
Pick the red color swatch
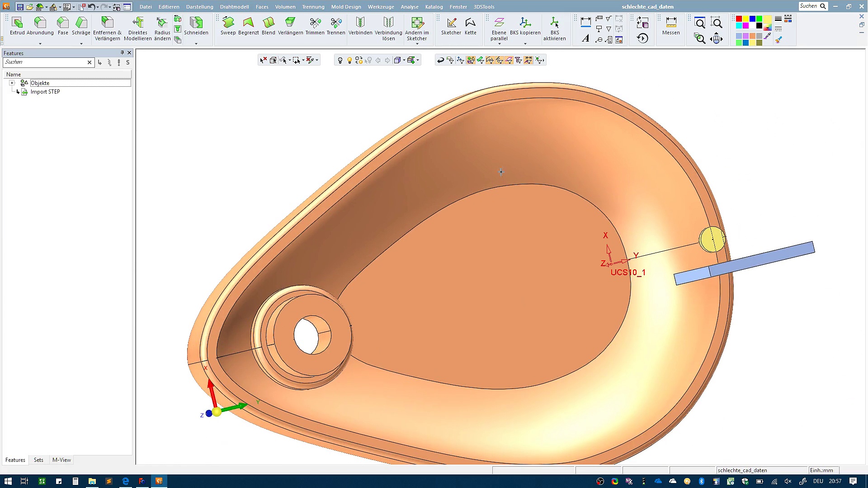click(x=739, y=19)
